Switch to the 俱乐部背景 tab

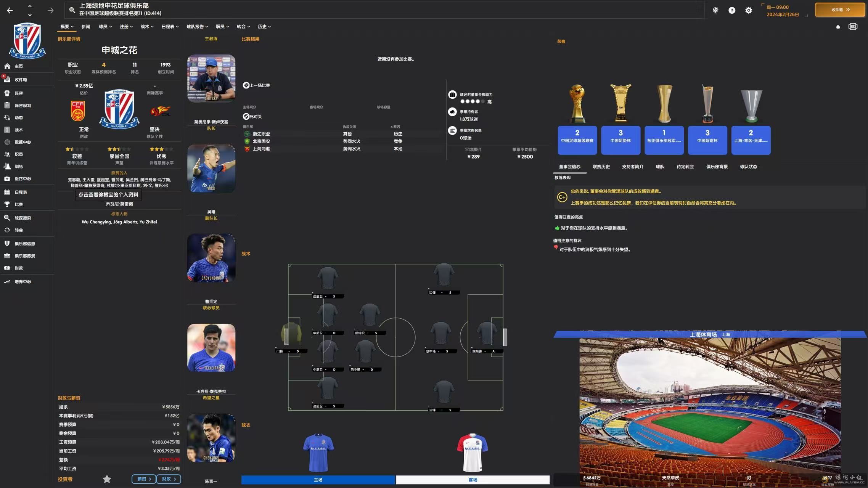717,167
